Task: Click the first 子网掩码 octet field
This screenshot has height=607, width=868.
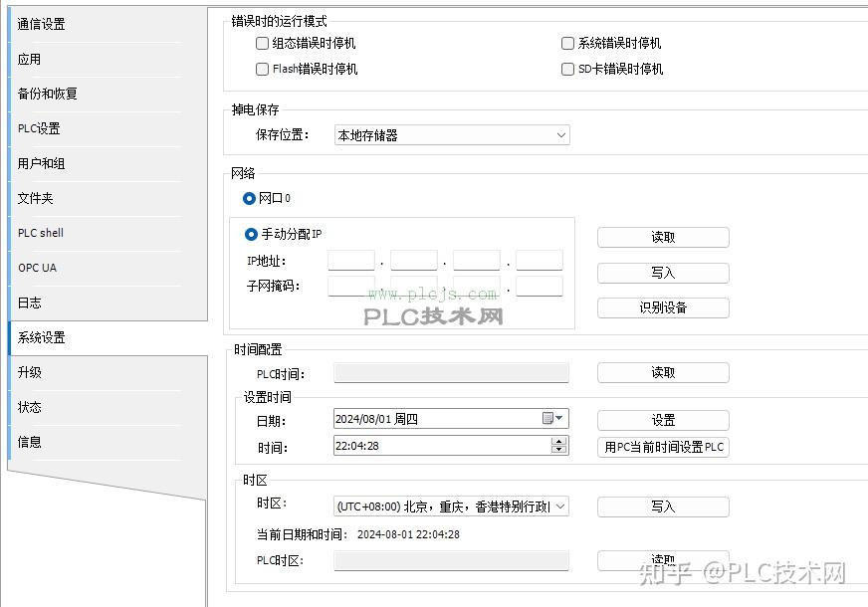Action: [x=351, y=286]
